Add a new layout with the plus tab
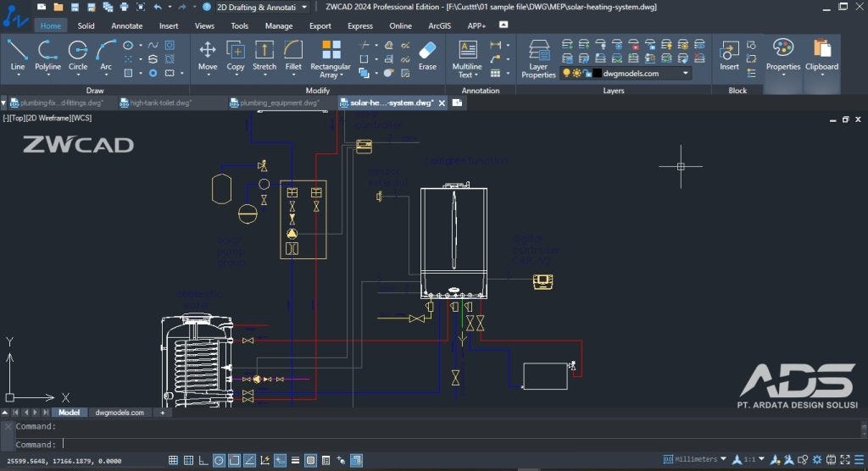 point(162,413)
